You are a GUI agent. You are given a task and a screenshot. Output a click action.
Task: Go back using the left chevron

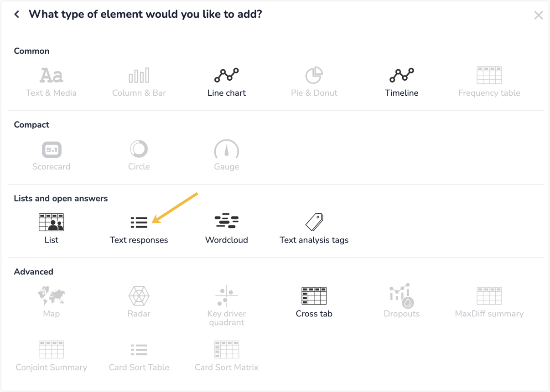[x=17, y=14]
